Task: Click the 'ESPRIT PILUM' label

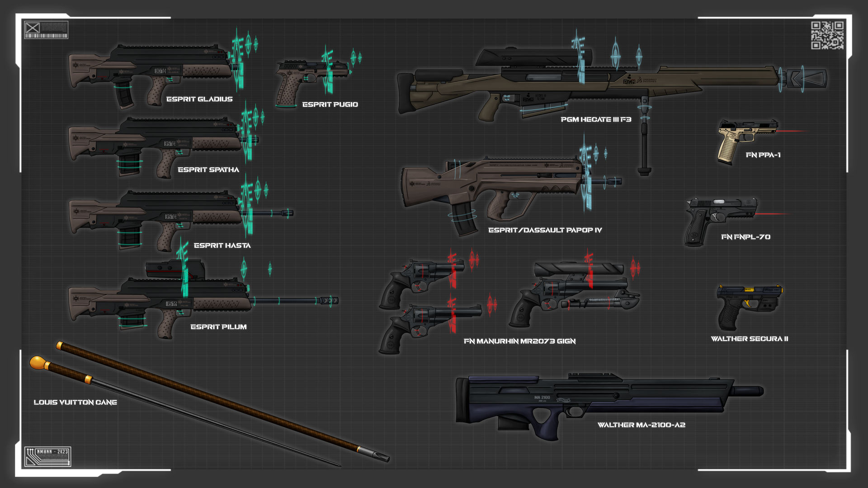Action: tap(218, 327)
